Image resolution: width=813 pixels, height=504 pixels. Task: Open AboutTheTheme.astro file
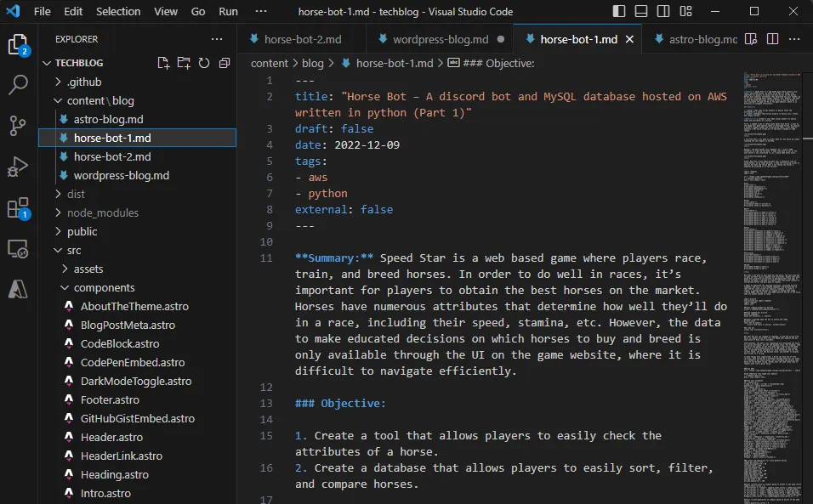[138, 306]
